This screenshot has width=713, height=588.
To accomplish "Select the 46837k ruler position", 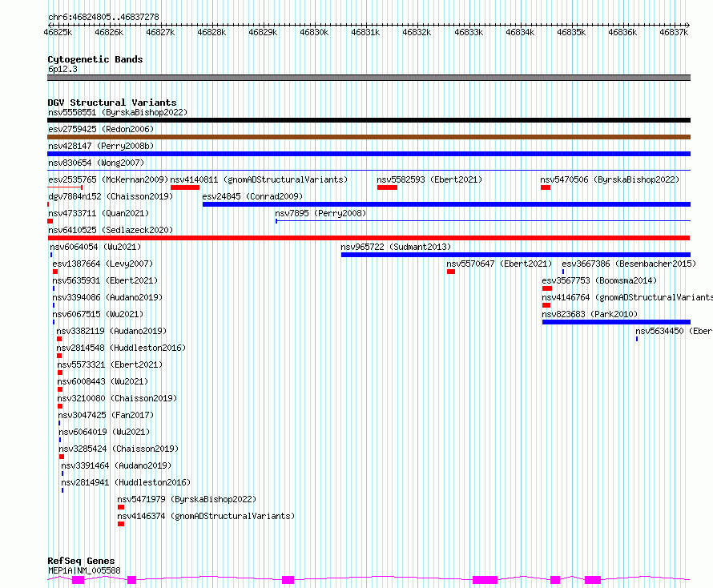I will pos(674,32).
